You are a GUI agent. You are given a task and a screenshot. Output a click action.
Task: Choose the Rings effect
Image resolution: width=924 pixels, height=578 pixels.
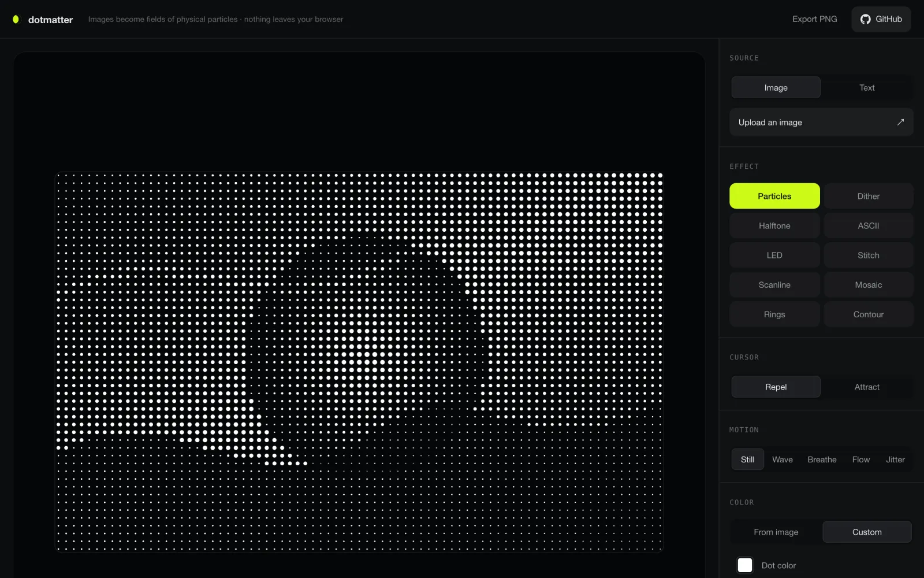point(774,314)
